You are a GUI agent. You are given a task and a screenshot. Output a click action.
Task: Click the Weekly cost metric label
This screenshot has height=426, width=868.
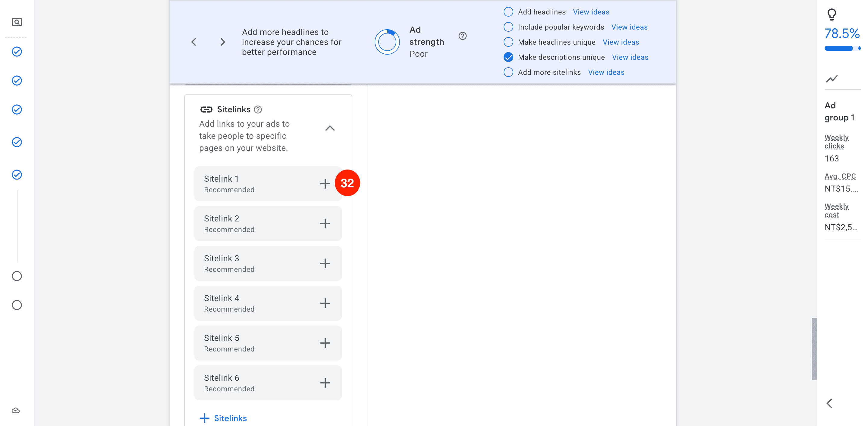836,211
